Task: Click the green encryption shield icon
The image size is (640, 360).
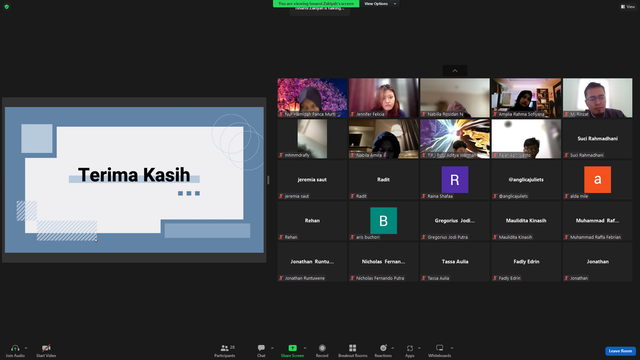Action: [x=7, y=7]
